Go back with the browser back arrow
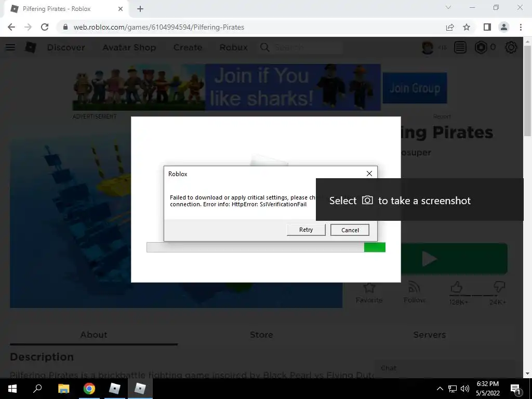Screen dimensions: 532x399 coord(11,27)
